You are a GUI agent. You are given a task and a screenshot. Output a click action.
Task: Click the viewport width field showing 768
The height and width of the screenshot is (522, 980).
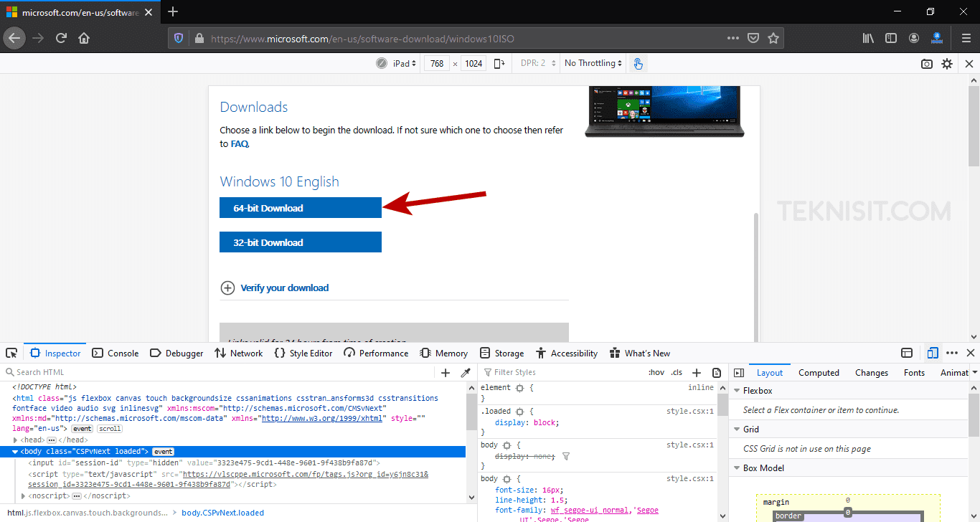(437, 64)
